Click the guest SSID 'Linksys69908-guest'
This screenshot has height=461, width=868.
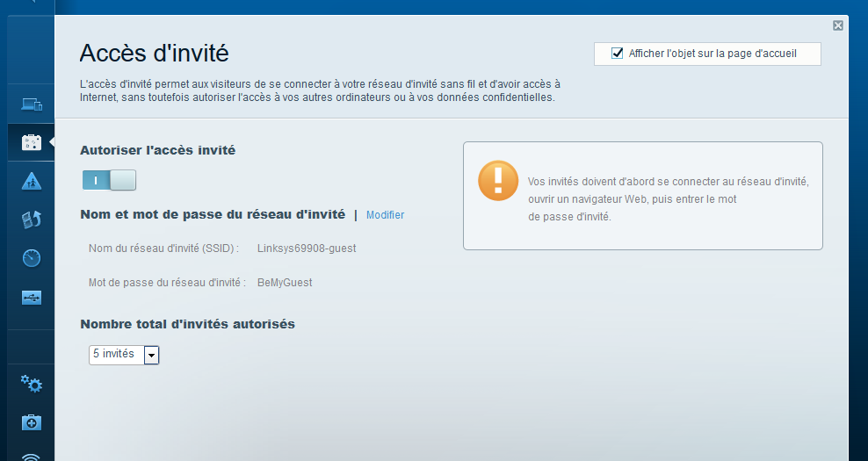(307, 249)
